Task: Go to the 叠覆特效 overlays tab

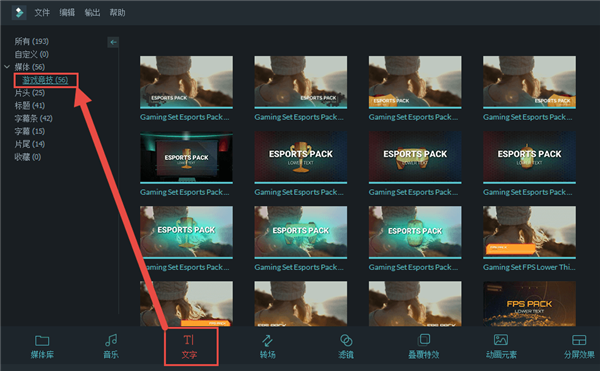Action: (x=424, y=347)
